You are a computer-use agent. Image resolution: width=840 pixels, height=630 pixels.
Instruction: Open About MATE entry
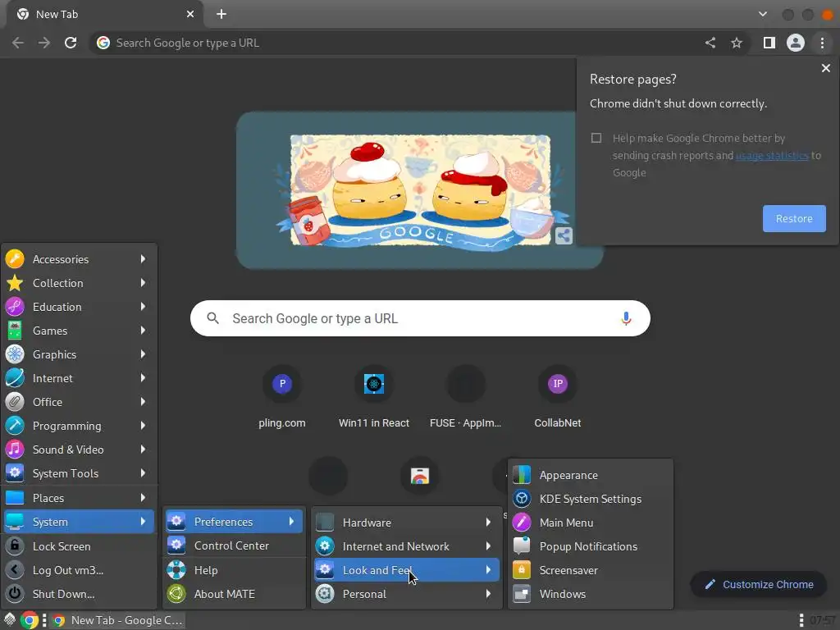234,594
